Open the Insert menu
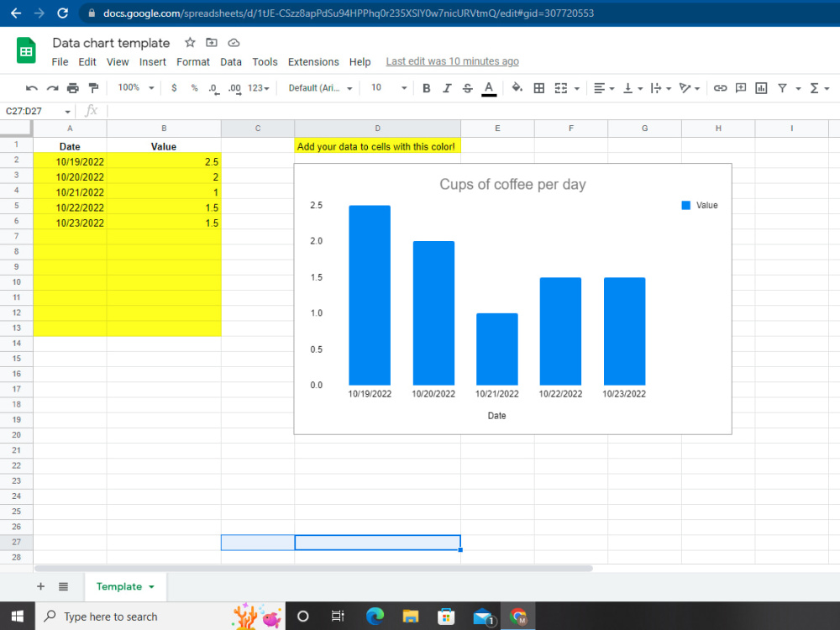Image resolution: width=840 pixels, height=630 pixels. pyautogui.click(x=153, y=62)
